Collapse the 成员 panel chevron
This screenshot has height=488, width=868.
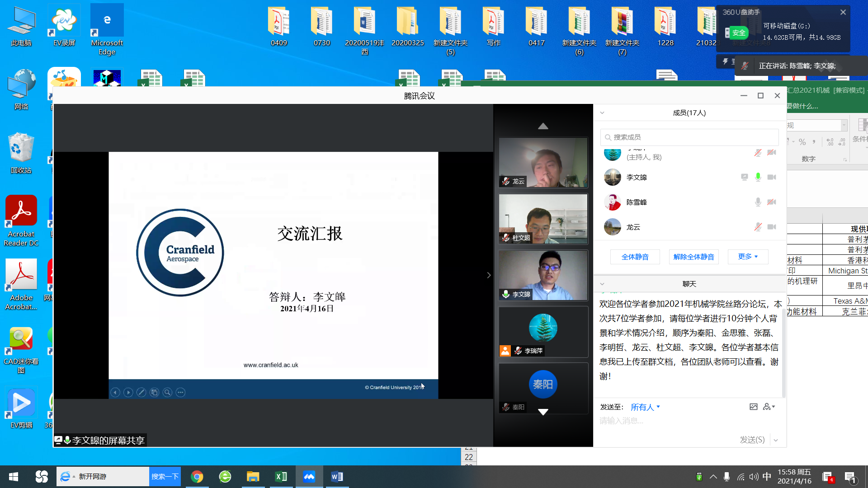(602, 113)
